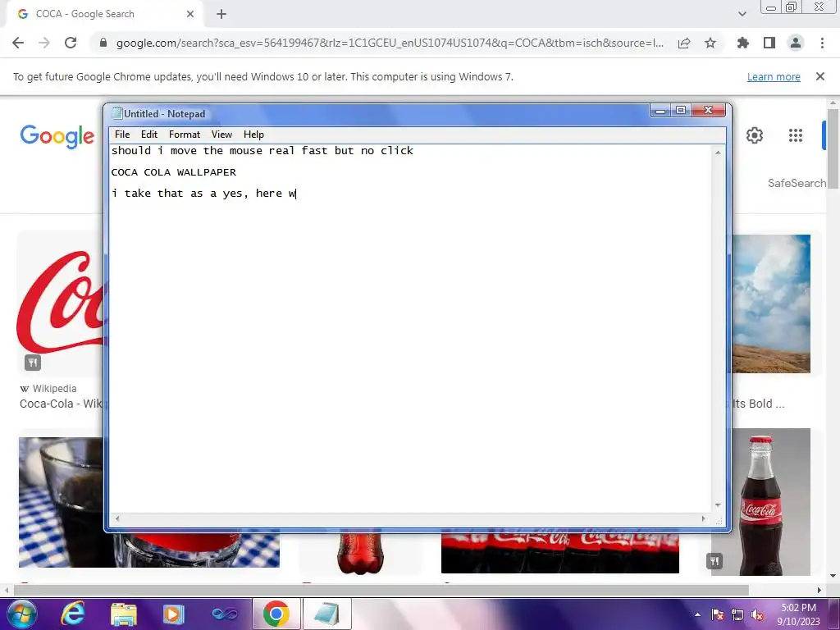840x630 pixels.
Task: Open the SafeSearch option
Action: pos(797,183)
